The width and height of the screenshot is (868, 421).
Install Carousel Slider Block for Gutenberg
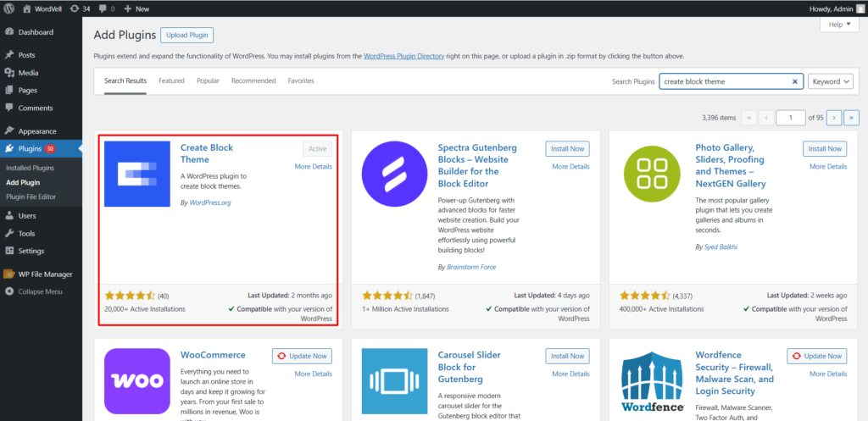pyautogui.click(x=567, y=357)
